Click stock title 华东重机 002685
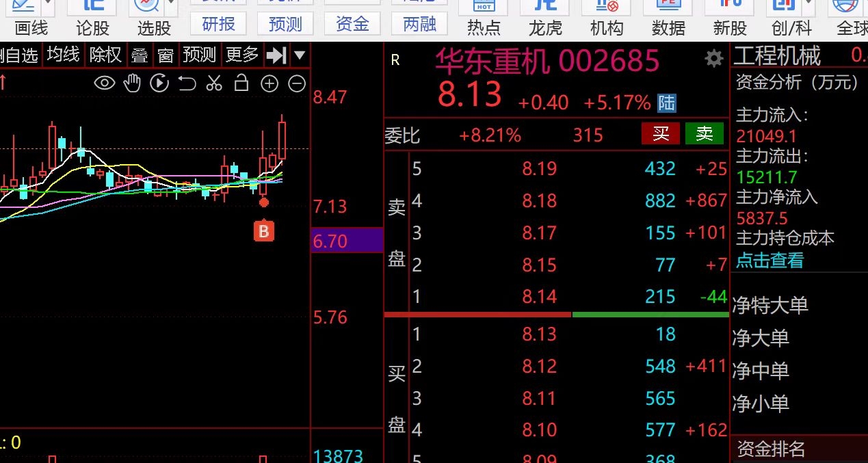Image resolution: width=868 pixels, height=463 pixels. [x=548, y=62]
